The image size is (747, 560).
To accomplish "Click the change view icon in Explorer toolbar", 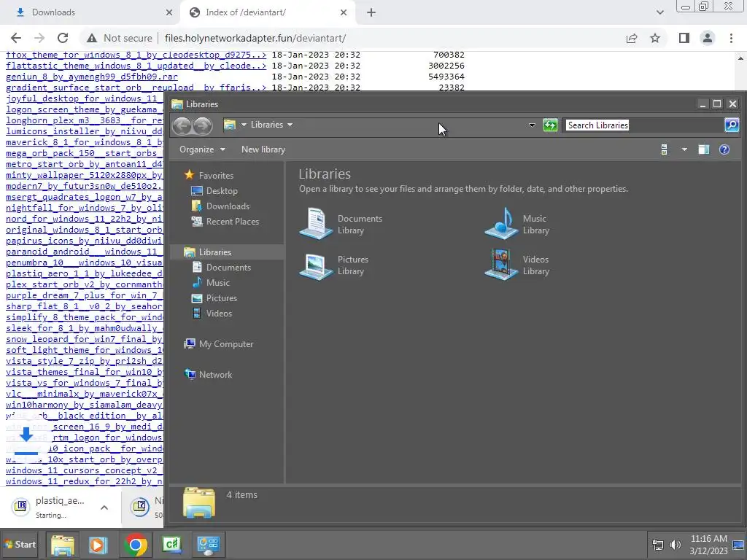I will pyautogui.click(x=664, y=149).
